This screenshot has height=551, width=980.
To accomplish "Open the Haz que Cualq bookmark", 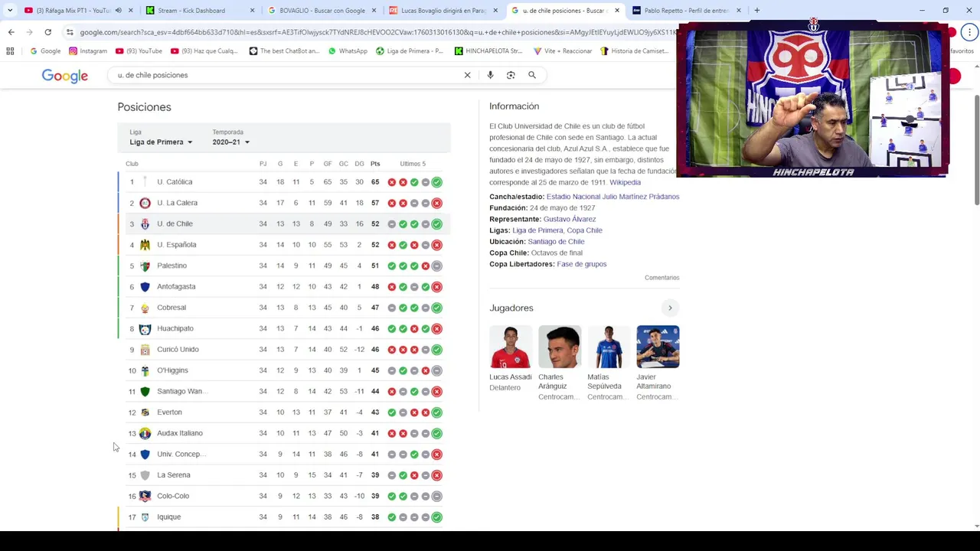I will 204,51.
